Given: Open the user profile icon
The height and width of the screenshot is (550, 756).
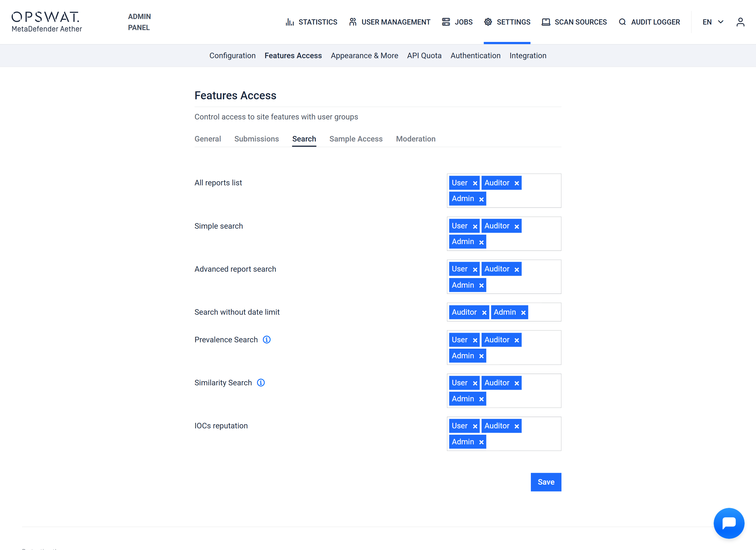Looking at the screenshot, I should 740,22.
